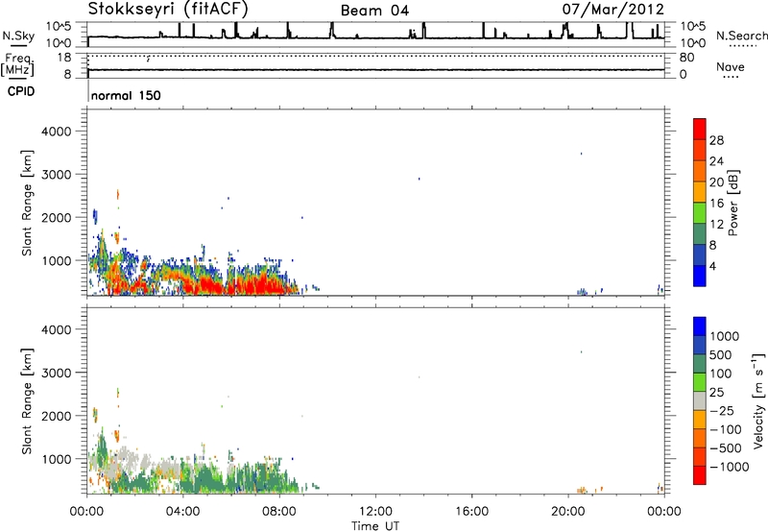This screenshot has height=532, width=768.
Task: Click the 'Velocity [m s-1]' colorbar label
Action: click(758, 400)
